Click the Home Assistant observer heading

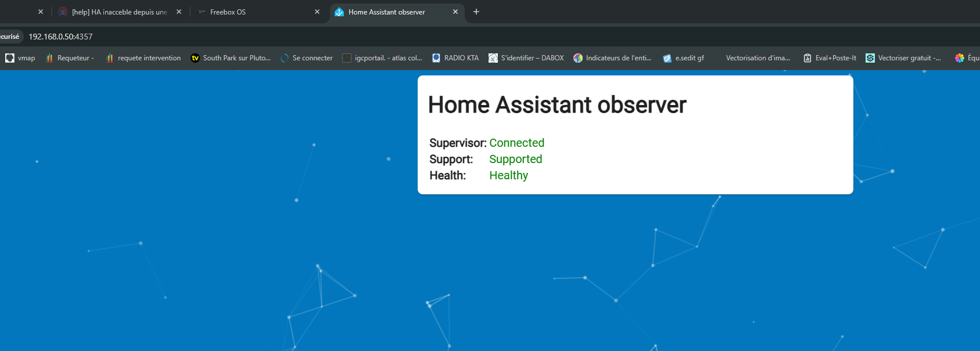(557, 105)
